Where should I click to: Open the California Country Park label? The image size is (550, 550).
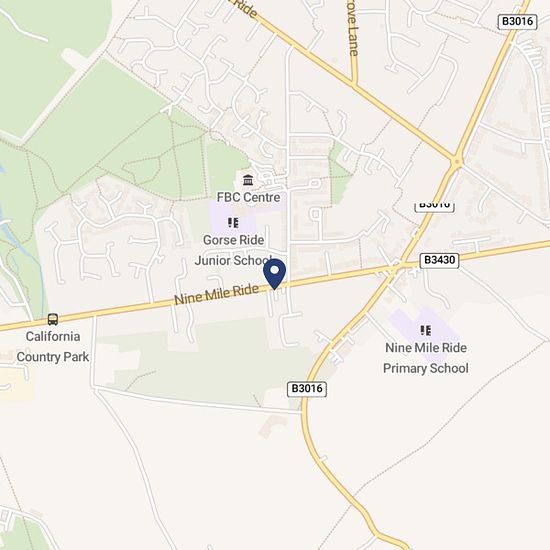(53, 347)
